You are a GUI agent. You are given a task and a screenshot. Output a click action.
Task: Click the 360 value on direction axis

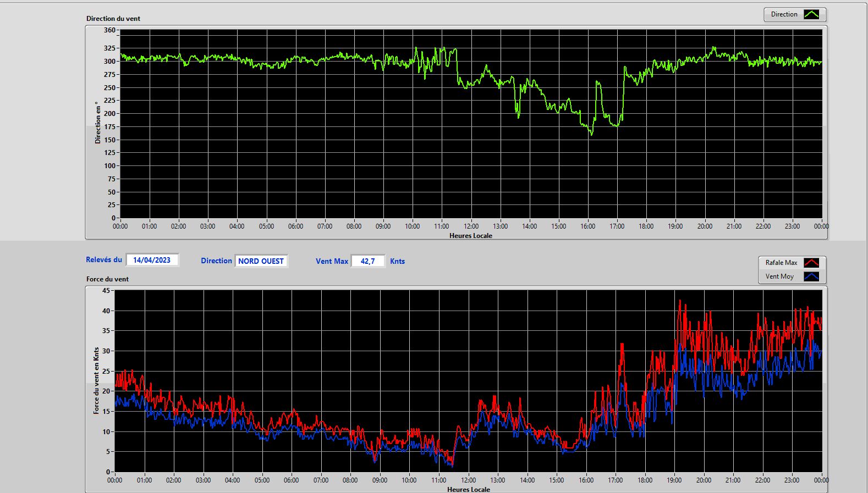tap(109, 30)
